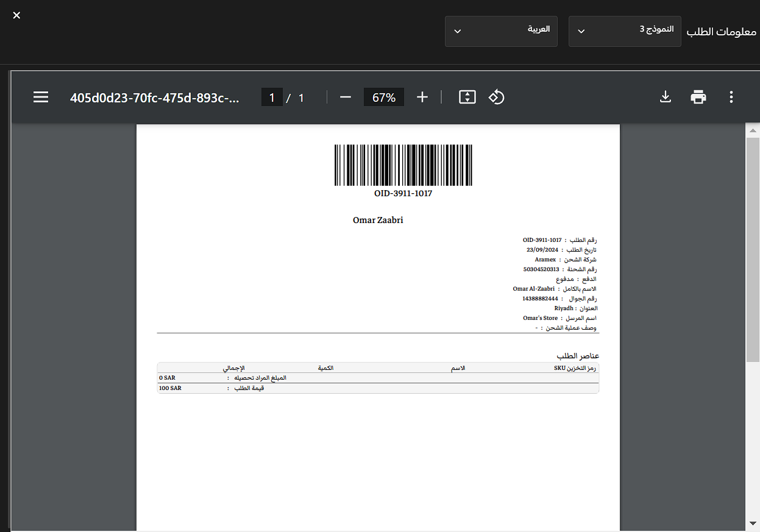Click the mobile number 14388882444
The image size is (760, 532).
540,299
